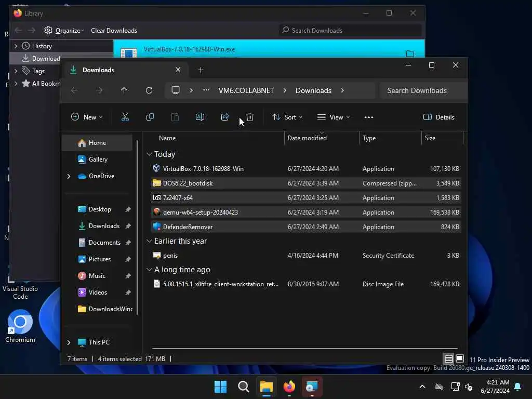Click the Back arrow in Explorer navigation
This screenshot has height=399, width=532.
74,90
